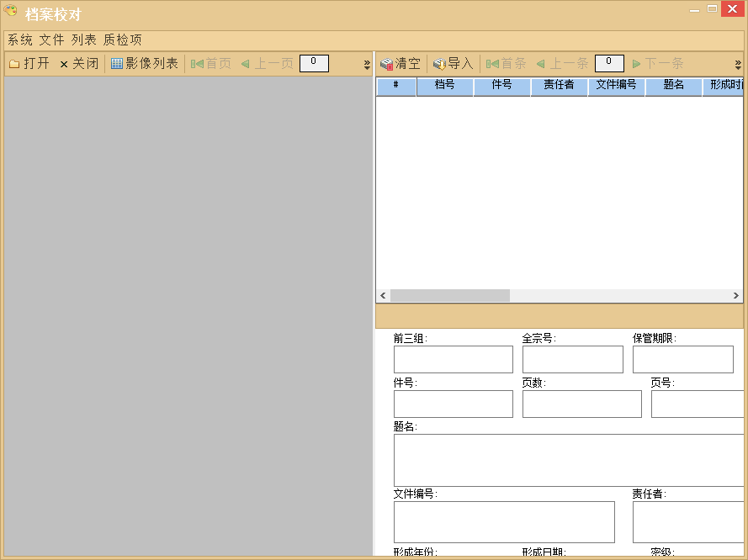Image resolution: width=748 pixels, height=560 pixels.
Task: Click table horizontal scrollbar right arrow
Action: click(736, 295)
